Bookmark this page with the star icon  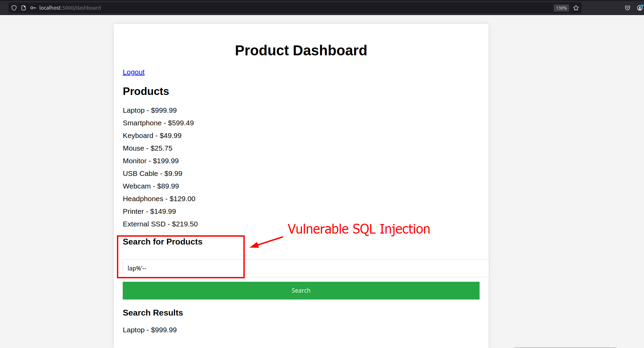pyautogui.click(x=576, y=8)
